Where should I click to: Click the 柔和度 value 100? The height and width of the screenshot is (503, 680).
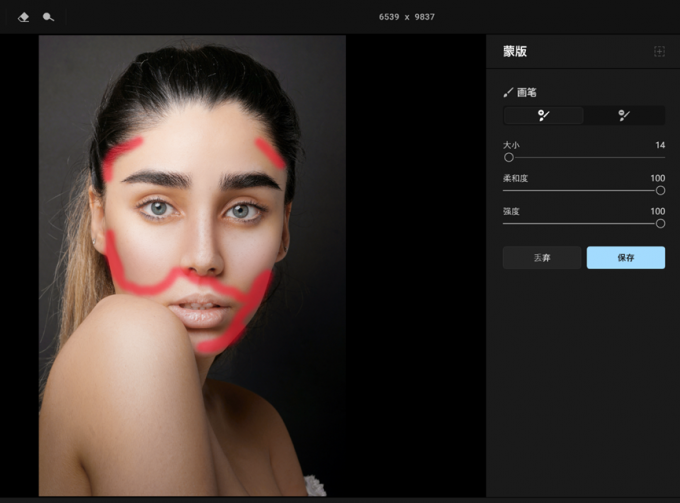click(x=657, y=178)
